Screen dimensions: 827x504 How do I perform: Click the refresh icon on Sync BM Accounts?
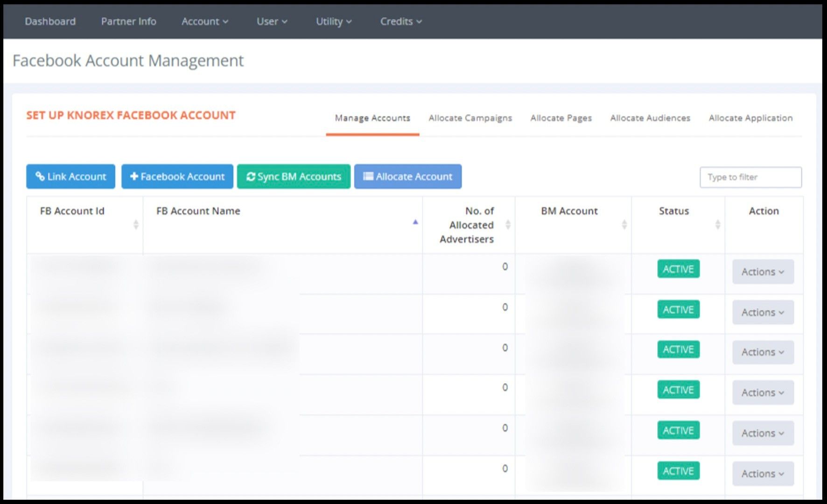[x=251, y=176]
